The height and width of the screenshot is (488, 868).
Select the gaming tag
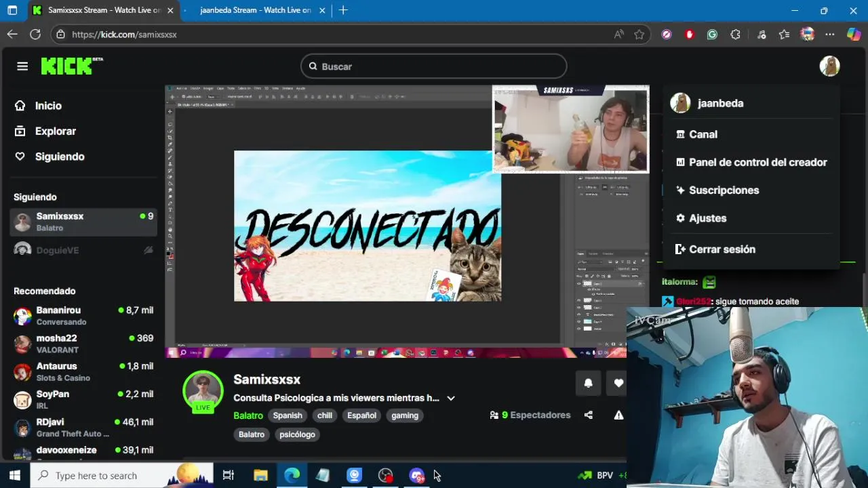(x=405, y=415)
